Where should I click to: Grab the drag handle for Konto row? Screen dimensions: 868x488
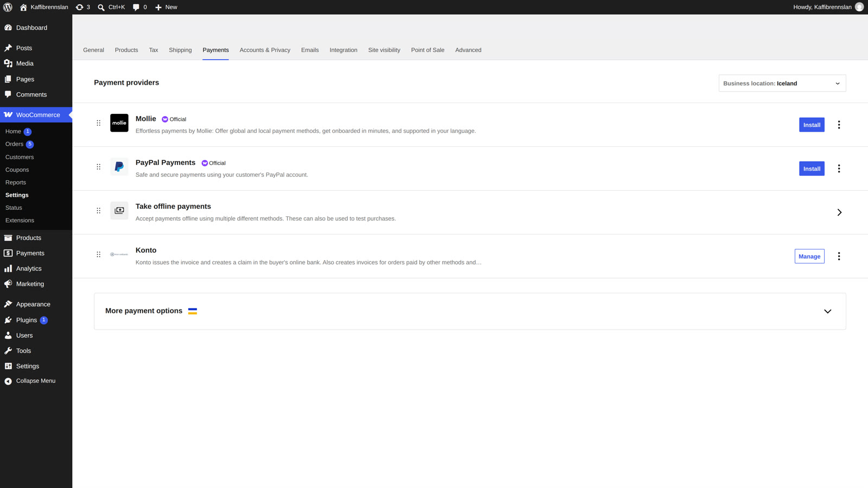point(98,254)
